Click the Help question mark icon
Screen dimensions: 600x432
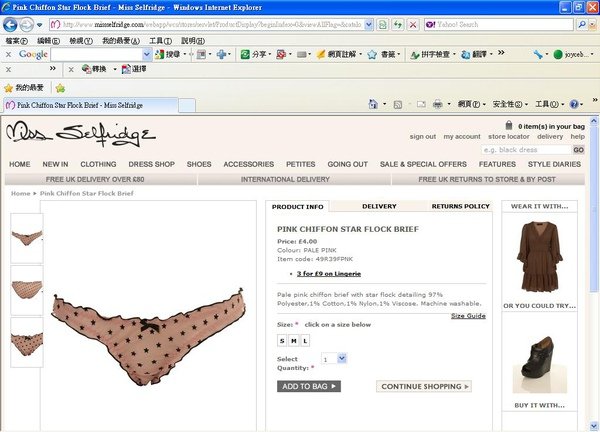(x=574, y=104)
